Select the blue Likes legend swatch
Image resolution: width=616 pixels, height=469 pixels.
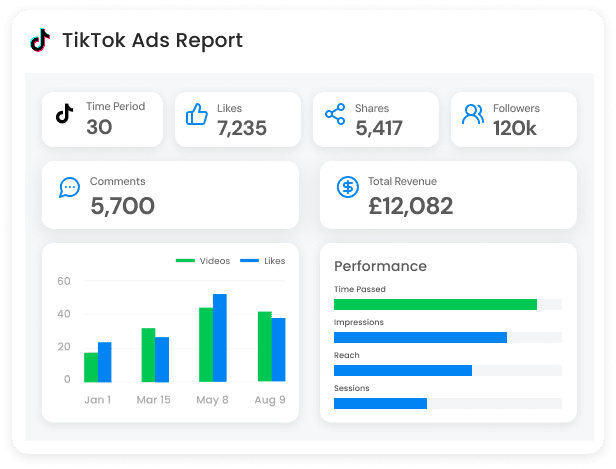tap(249, 260)
